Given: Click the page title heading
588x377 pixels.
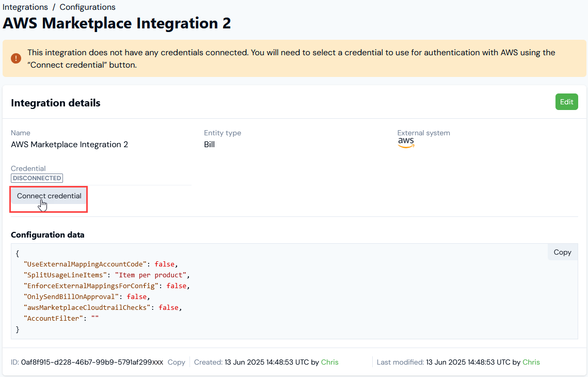Looking at the screenshot, I should pos(117,23).
